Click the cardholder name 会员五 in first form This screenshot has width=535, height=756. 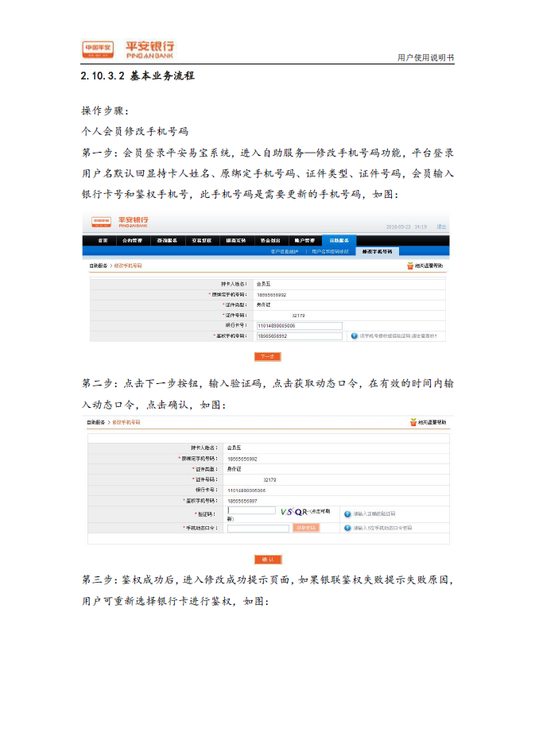pyautogui.click(x=264, y=284)
